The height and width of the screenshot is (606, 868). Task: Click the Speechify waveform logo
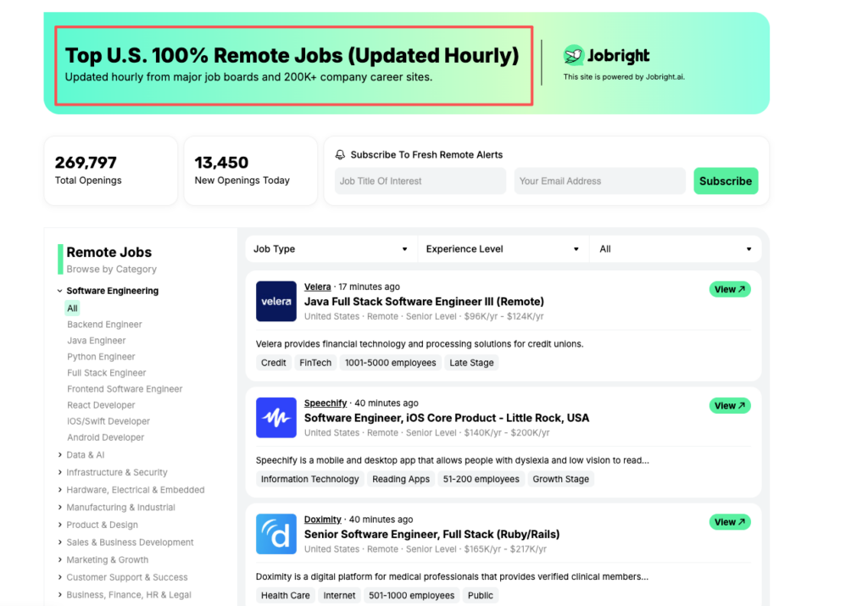pos(275,418)
